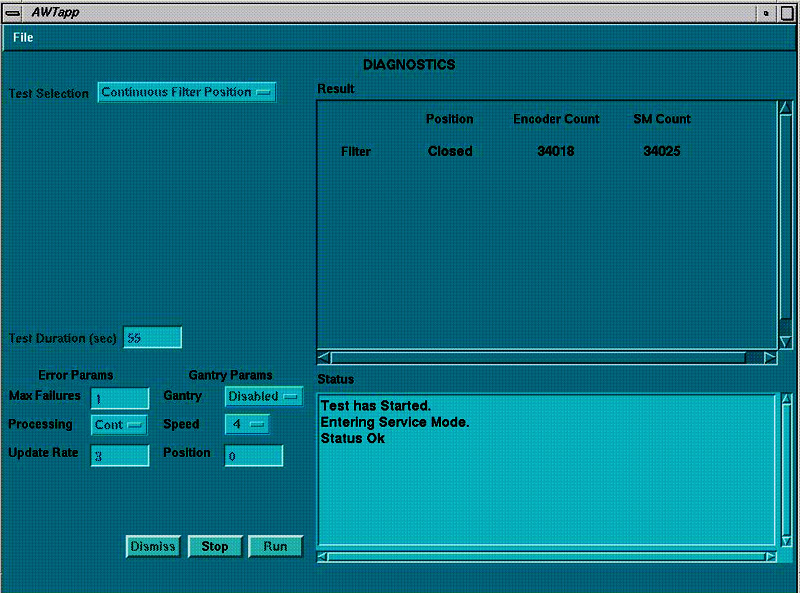The image size is (800, 593).
Task: Open the AWTapp window menu button
Action: pos(13,11)
